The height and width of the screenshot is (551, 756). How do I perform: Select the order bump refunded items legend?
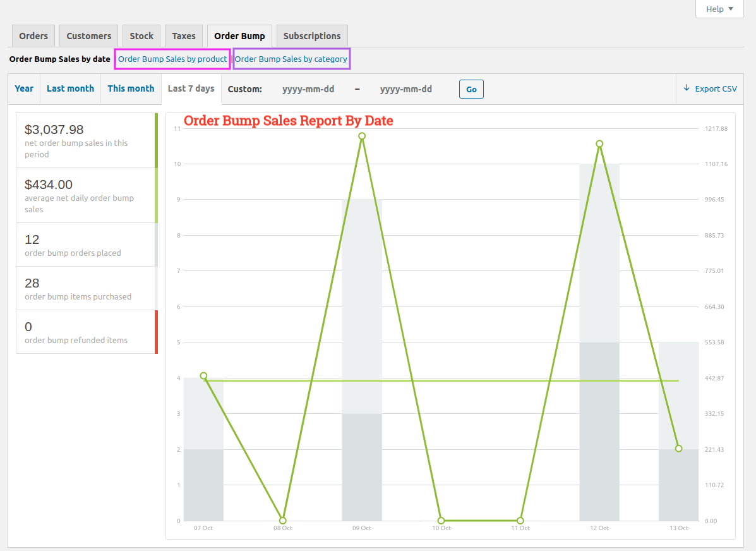click(x=86, y=332)
